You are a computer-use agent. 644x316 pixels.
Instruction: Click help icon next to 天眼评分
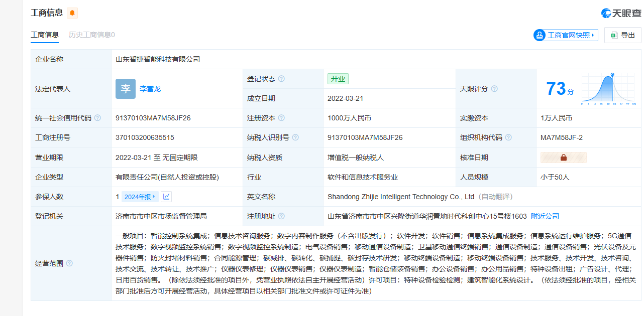click(494, 89)
